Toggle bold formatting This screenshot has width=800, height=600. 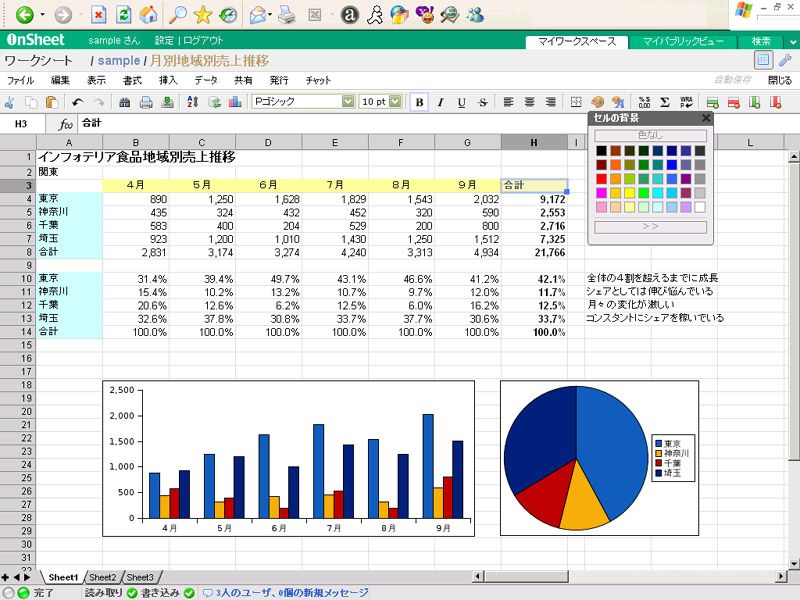click(419, 103)
